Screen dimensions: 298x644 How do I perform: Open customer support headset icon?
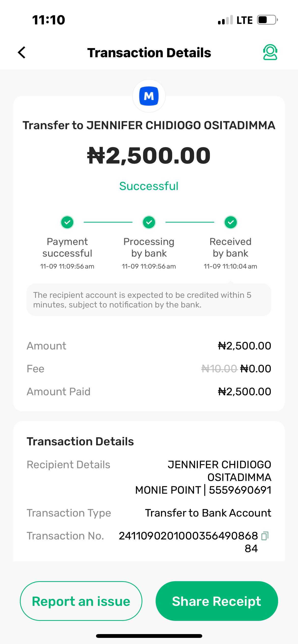[270, 52]
